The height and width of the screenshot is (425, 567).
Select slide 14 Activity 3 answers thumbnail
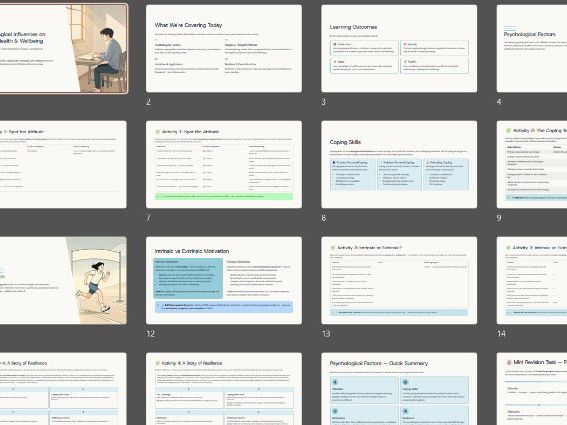(532, 280)
